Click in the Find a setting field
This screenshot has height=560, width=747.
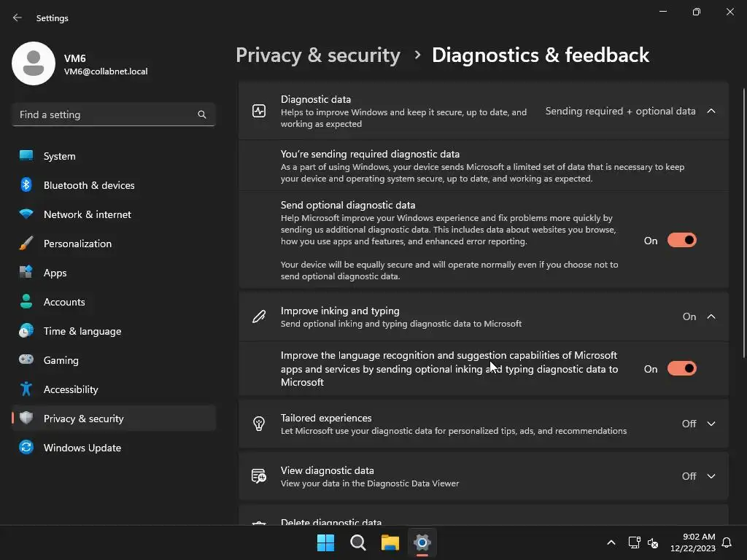tap(113, 114)
